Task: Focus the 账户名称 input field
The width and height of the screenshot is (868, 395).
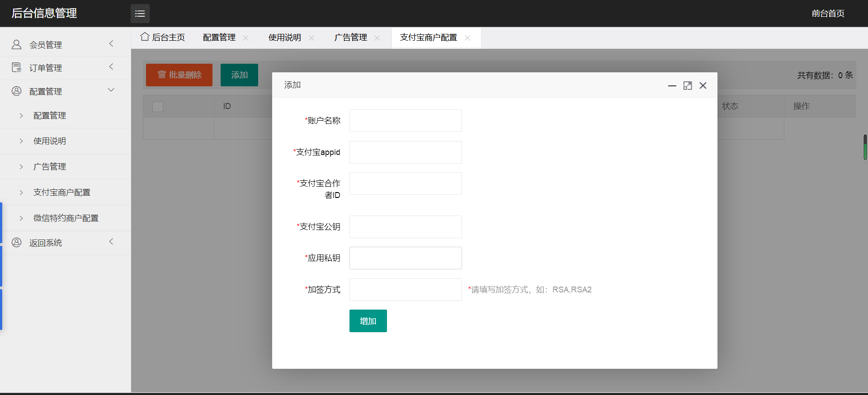Action: tap(406, 121)
